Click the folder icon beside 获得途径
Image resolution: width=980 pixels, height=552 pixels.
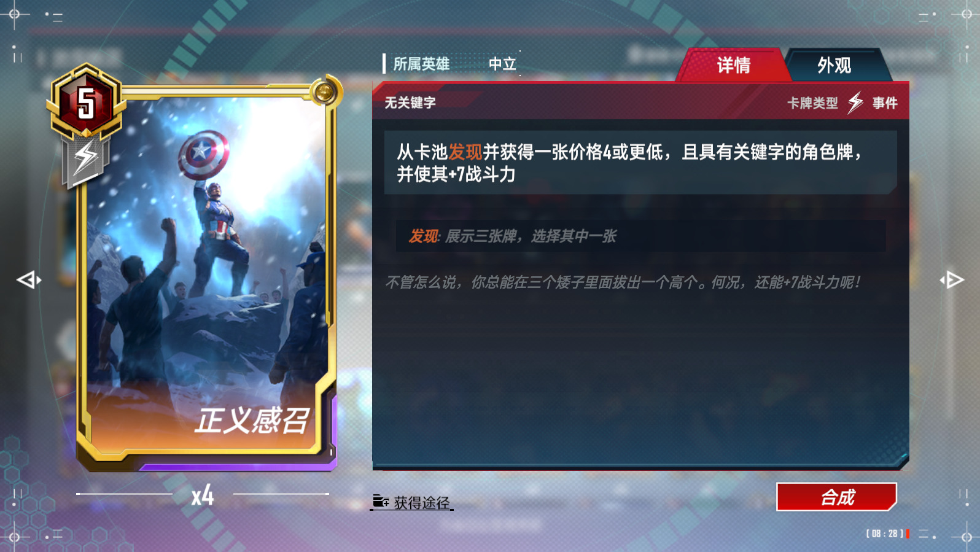click(381, 502)
